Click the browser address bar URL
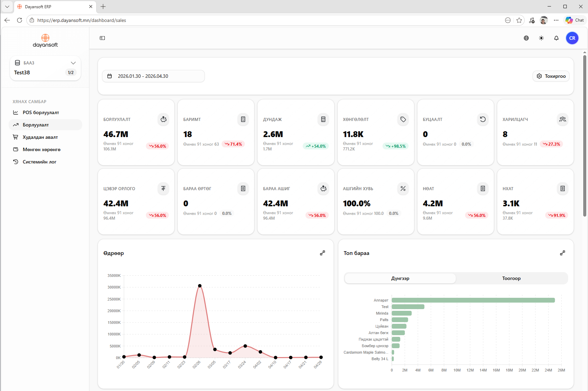 [82, 20]
